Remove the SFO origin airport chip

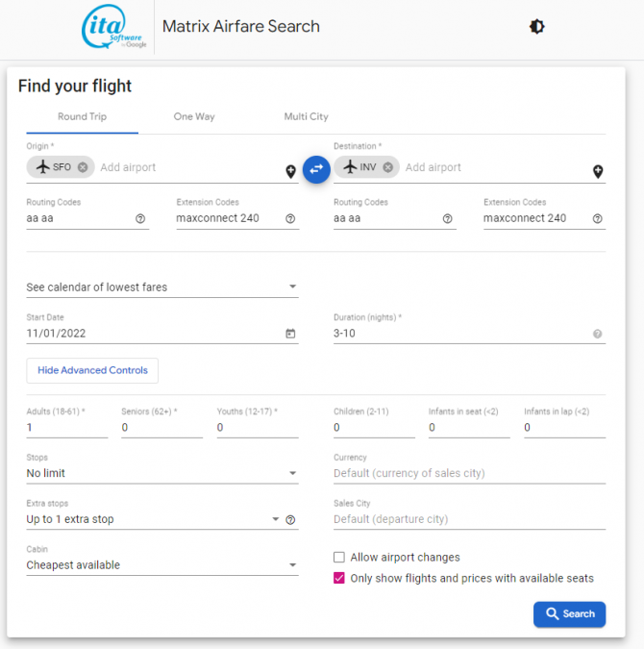pyautogui.click(x=83, y=167)
